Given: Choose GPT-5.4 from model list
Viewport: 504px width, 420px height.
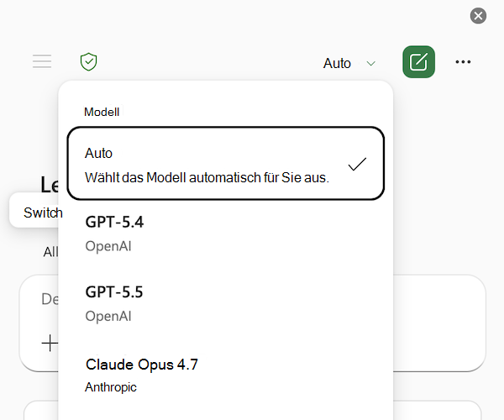Looking at the screenshot, I should tap(226, 234).
